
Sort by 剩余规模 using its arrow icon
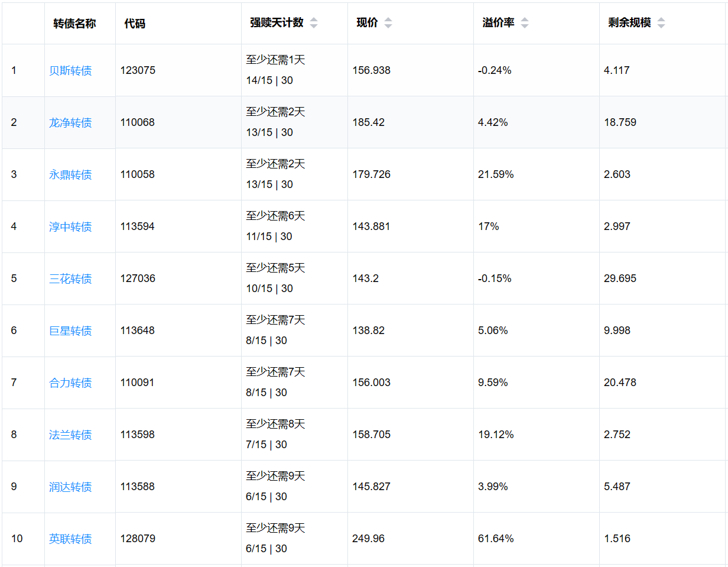(x=661, y=23)
